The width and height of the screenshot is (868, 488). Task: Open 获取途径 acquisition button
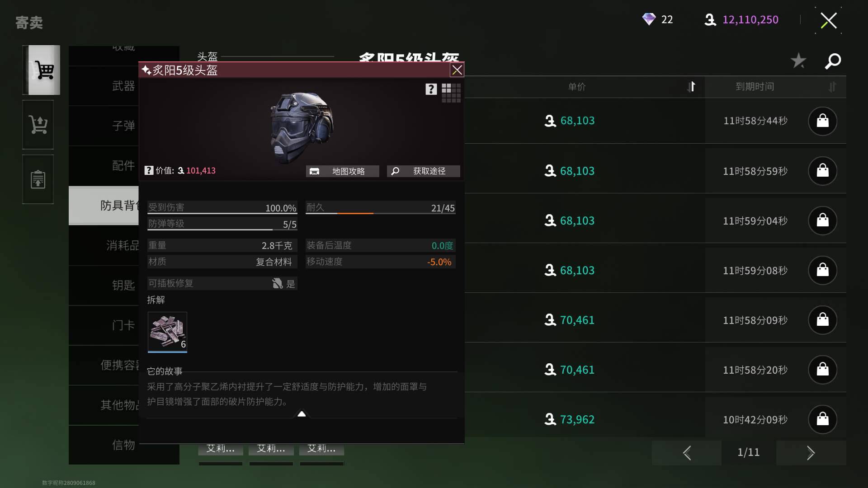pos(424,171)
